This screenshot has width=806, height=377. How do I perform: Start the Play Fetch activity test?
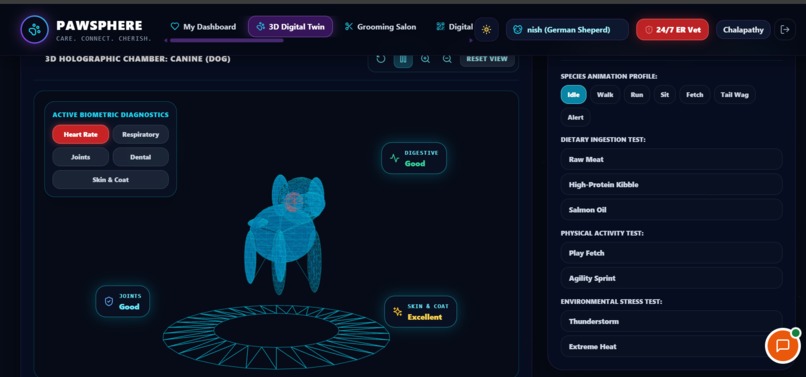[x=671, y=253]
